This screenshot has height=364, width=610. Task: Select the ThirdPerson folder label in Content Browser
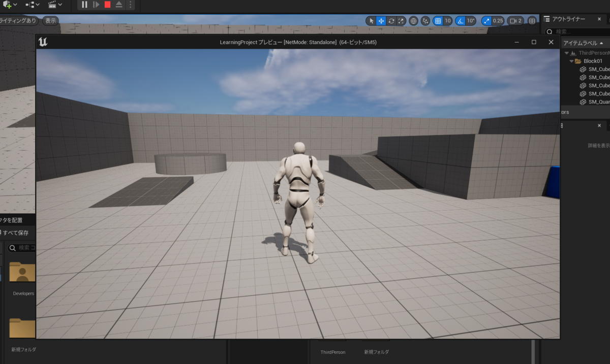point(333,352)
